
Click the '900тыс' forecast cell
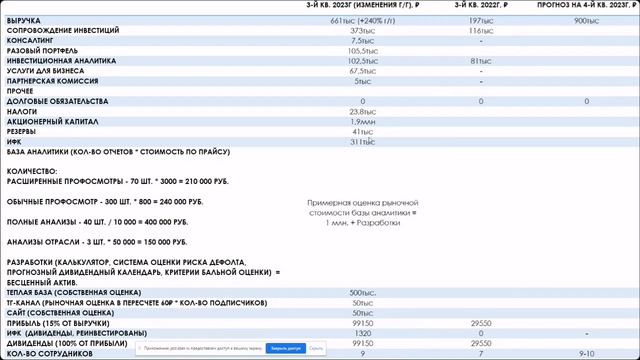click(587, 20)
